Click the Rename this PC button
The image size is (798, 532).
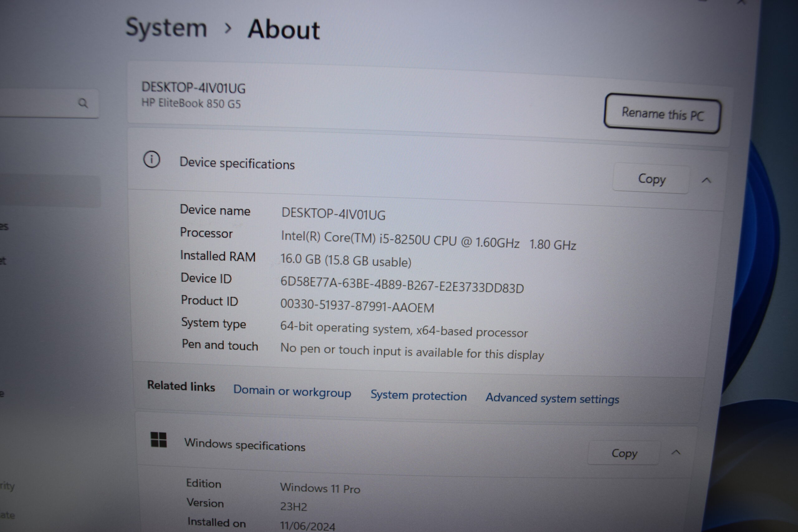[x=662, y=114]
